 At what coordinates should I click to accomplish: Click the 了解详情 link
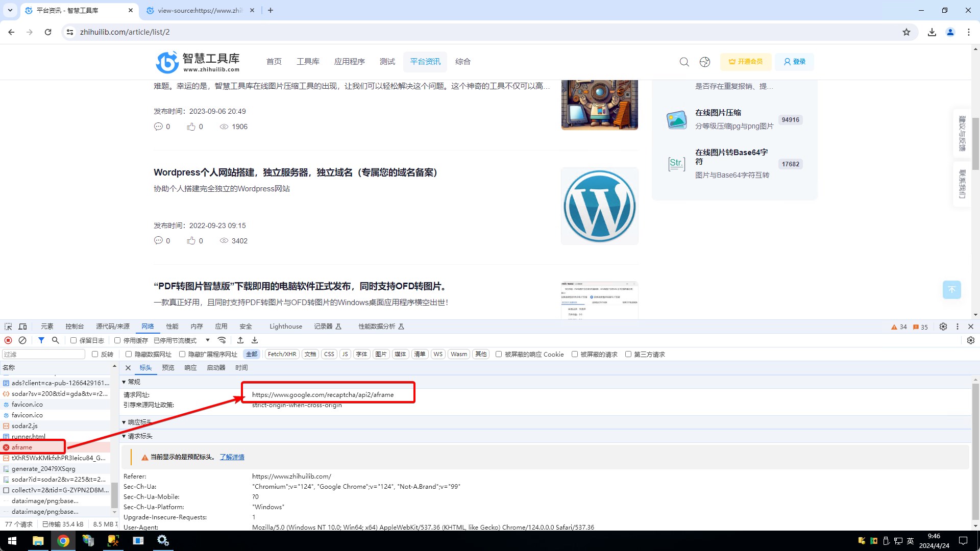click(x=232, y=457)
